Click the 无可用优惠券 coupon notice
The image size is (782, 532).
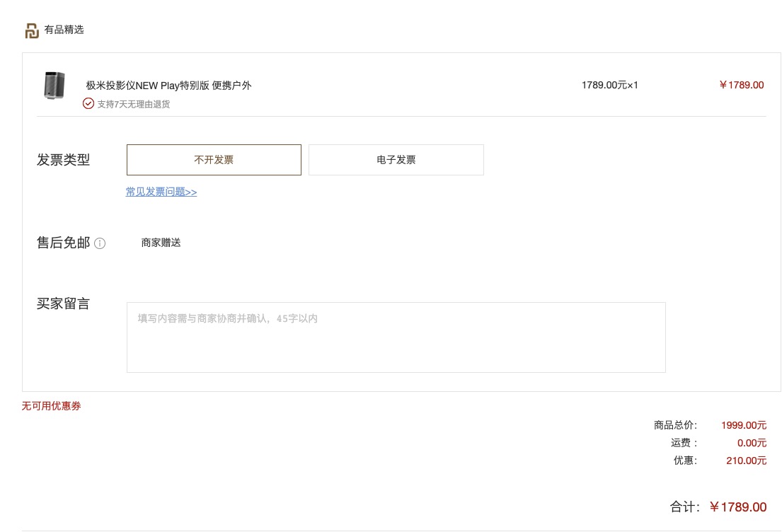tap(52, 406)
